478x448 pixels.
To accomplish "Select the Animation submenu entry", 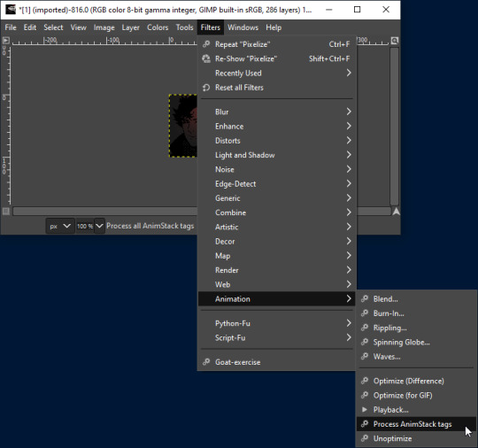I will coord(276,299).
